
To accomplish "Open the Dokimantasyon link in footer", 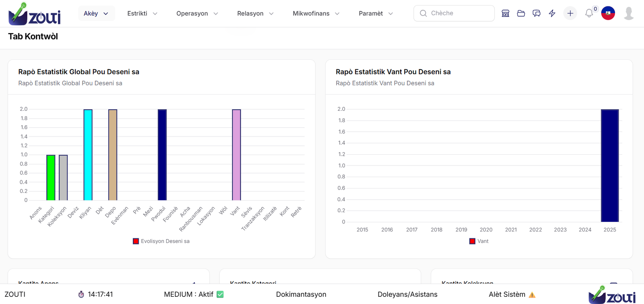I will coord(301,294).
